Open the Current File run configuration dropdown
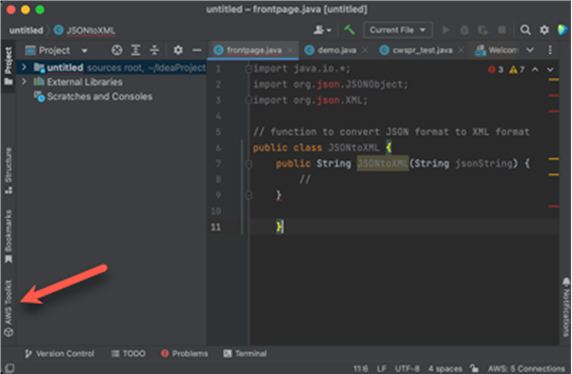Image resolution: width=572 pixels, height=374 pixels. pos(398,30)
